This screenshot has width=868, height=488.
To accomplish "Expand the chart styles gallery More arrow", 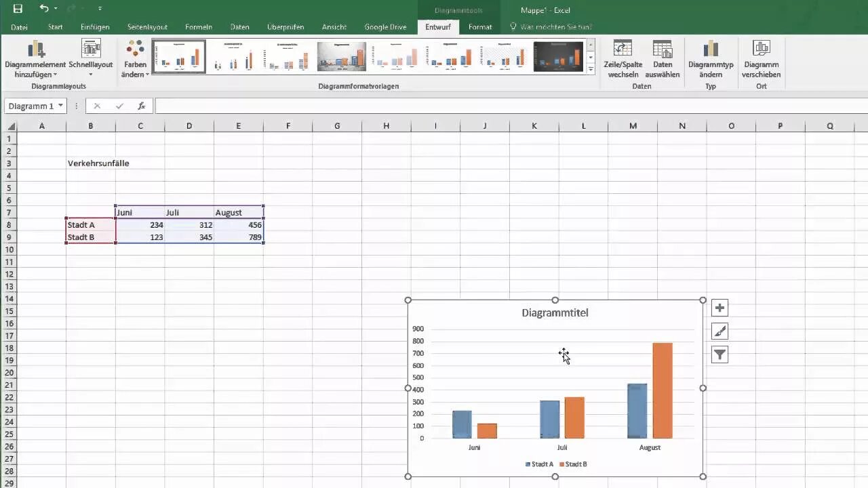I will 591,69.
